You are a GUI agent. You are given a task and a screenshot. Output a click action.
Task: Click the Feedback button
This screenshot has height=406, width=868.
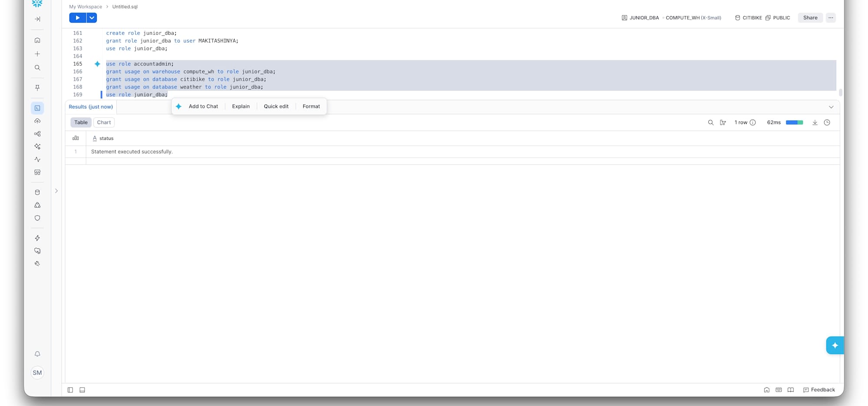point(819,390)
